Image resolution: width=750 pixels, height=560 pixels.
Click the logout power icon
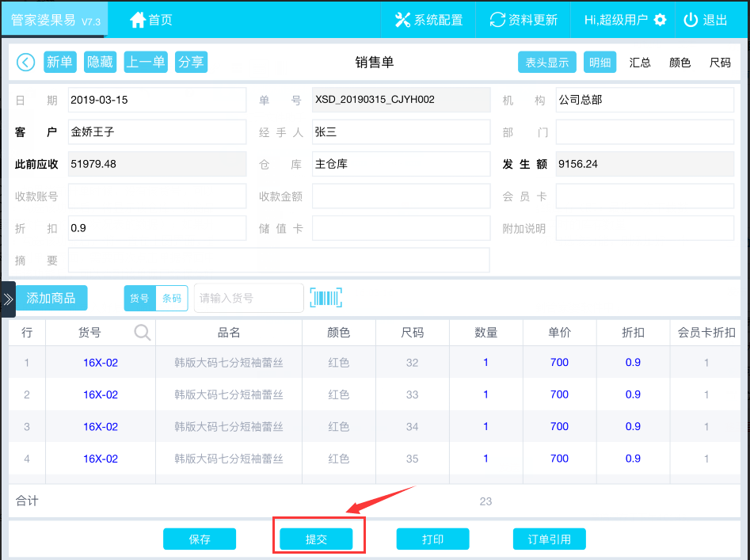pos(691,20)
